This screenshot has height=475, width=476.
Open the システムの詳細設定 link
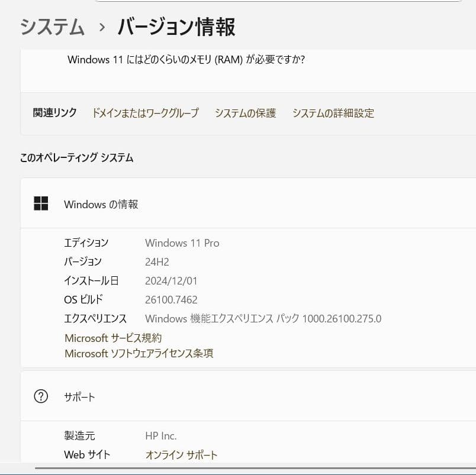(332, 114)
